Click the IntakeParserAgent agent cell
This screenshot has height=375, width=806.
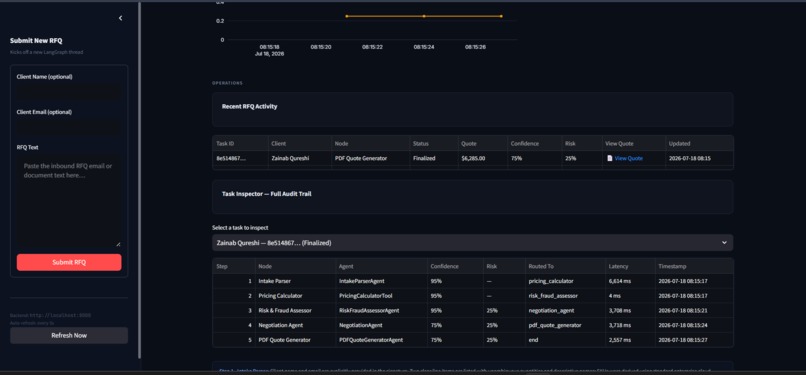tap(381, 282)
